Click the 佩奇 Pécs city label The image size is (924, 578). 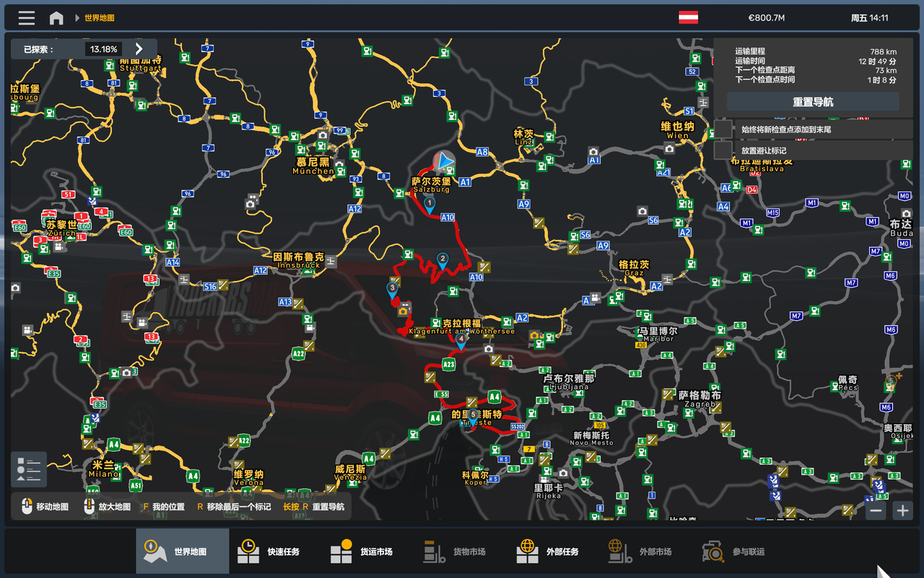(847, 383)
